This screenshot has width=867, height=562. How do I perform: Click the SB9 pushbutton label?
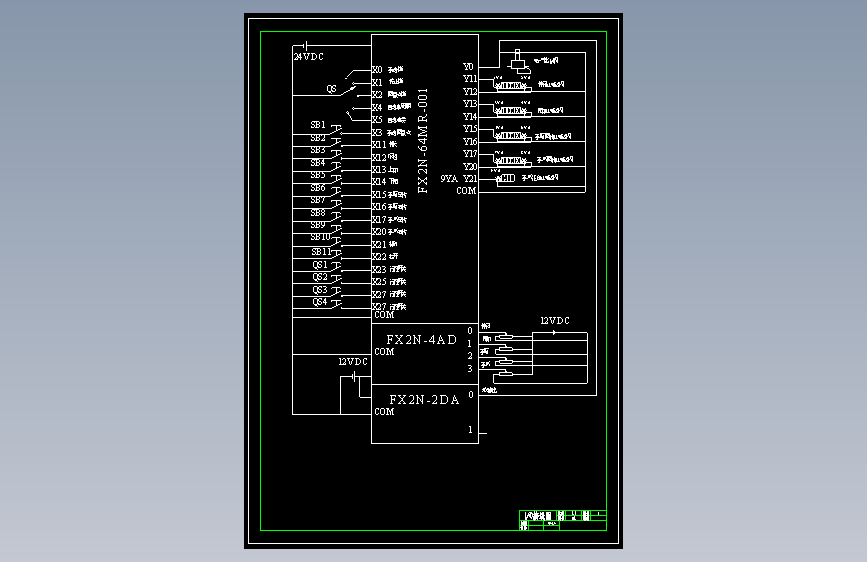coord(318,225)
